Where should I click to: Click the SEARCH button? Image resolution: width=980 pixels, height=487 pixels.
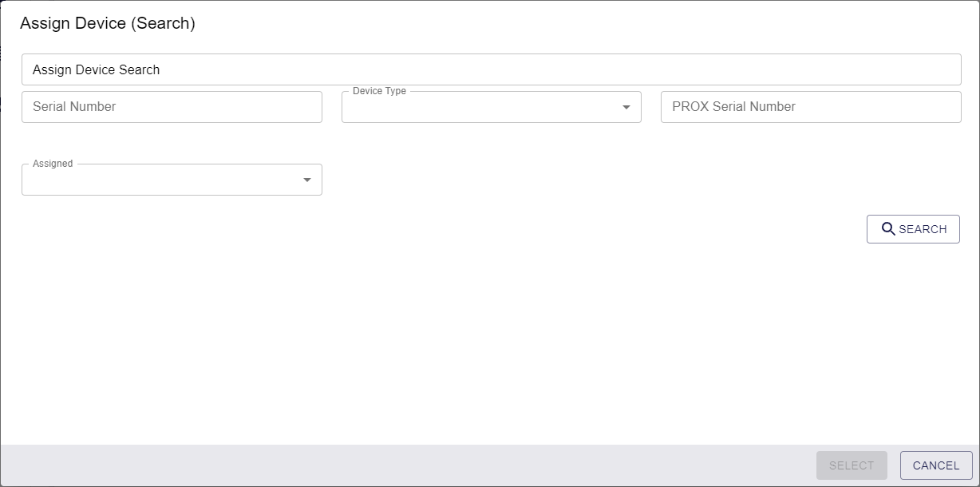(x=913, y=229)
